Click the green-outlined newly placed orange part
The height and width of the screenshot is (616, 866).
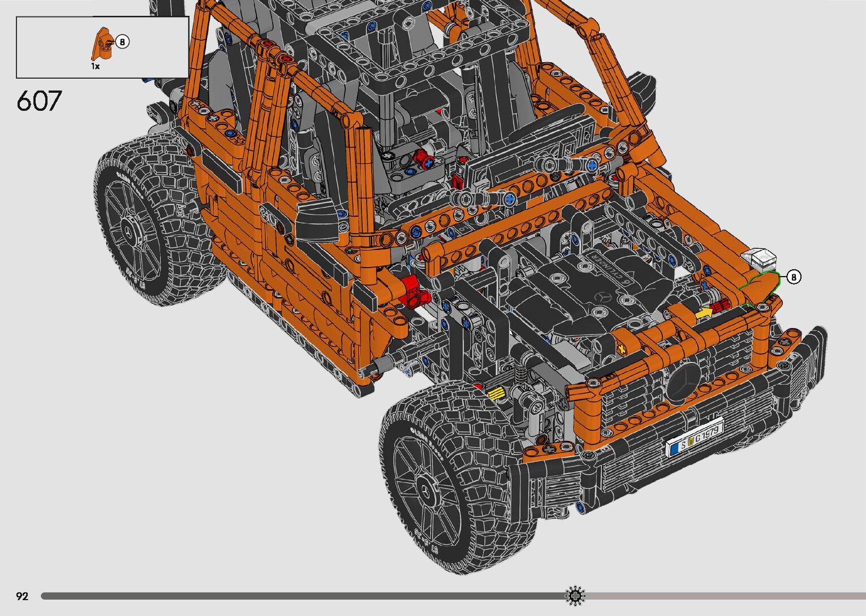pyautogui.click(x=761, y=286)
